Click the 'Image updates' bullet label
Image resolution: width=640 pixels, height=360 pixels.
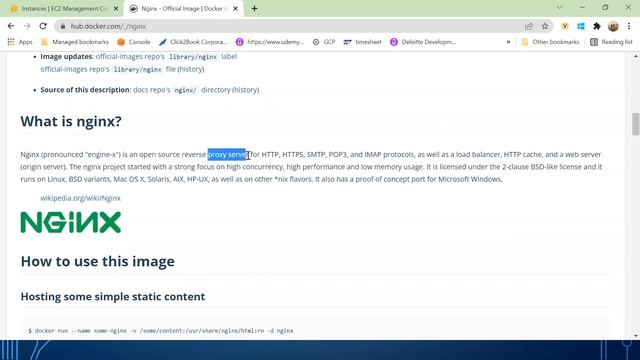67,56
